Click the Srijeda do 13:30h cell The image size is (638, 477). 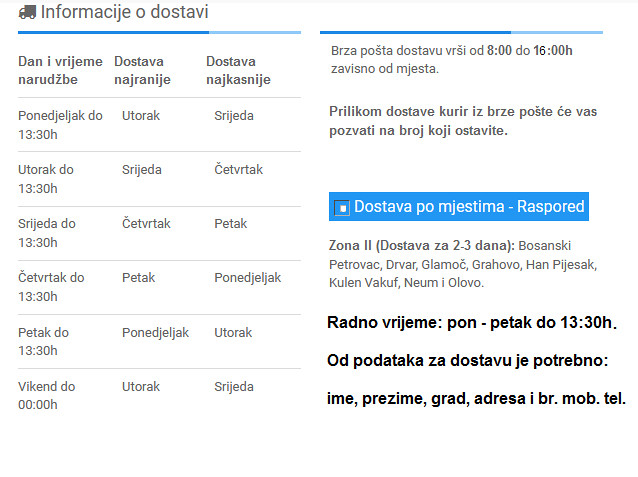click(47, 233)
